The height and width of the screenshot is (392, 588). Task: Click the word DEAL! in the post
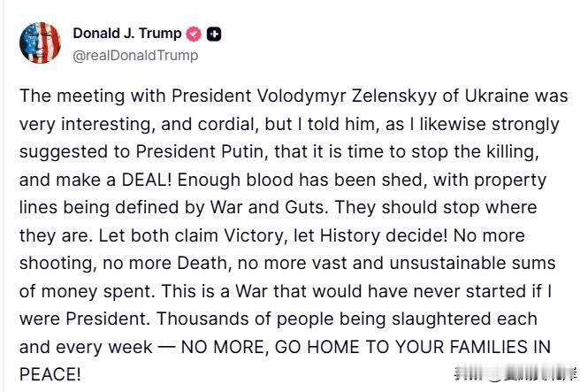[147, 180]
